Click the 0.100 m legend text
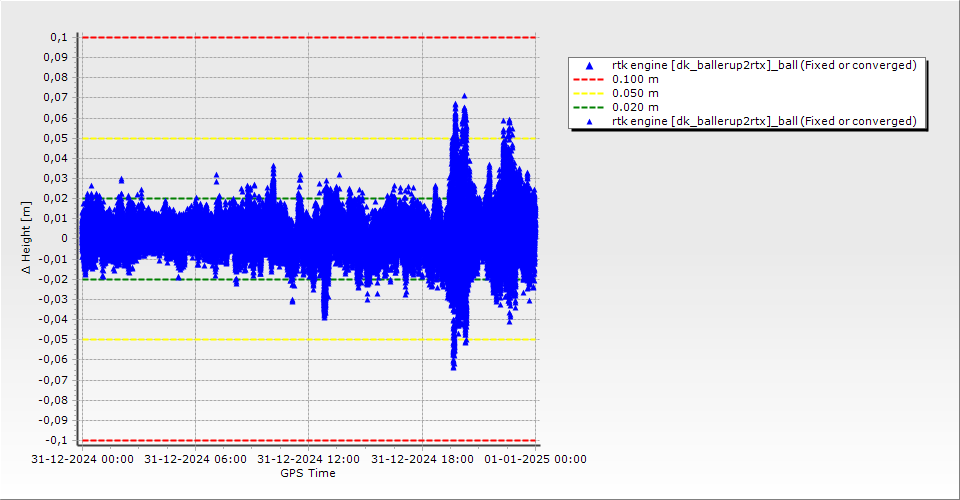 point(635,79)
